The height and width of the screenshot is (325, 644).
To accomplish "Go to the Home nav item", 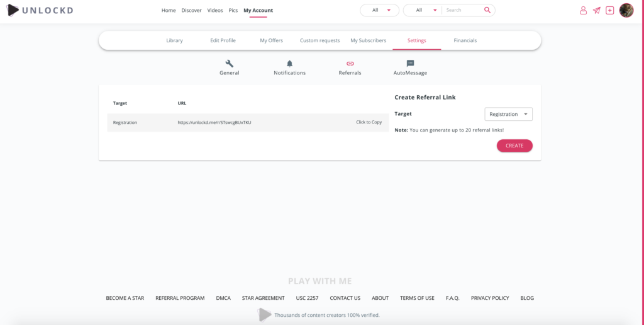I will point(169,10).
